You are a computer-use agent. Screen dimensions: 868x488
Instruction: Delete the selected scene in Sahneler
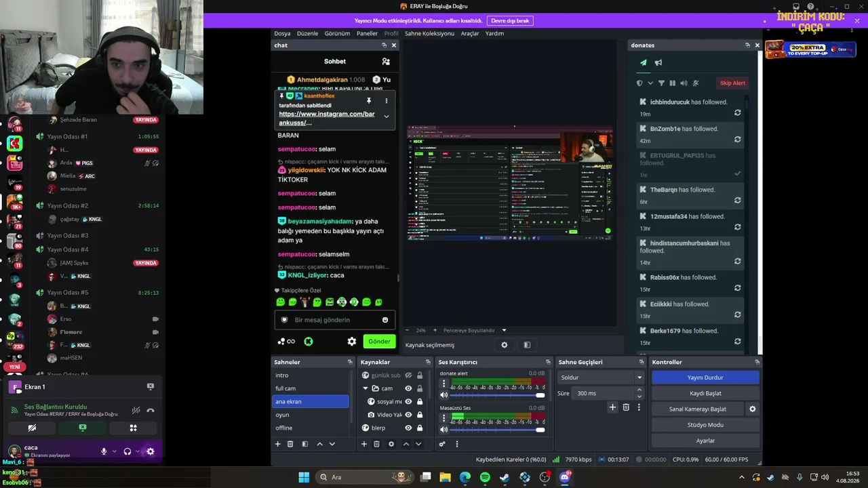click(x=290, y=444)
